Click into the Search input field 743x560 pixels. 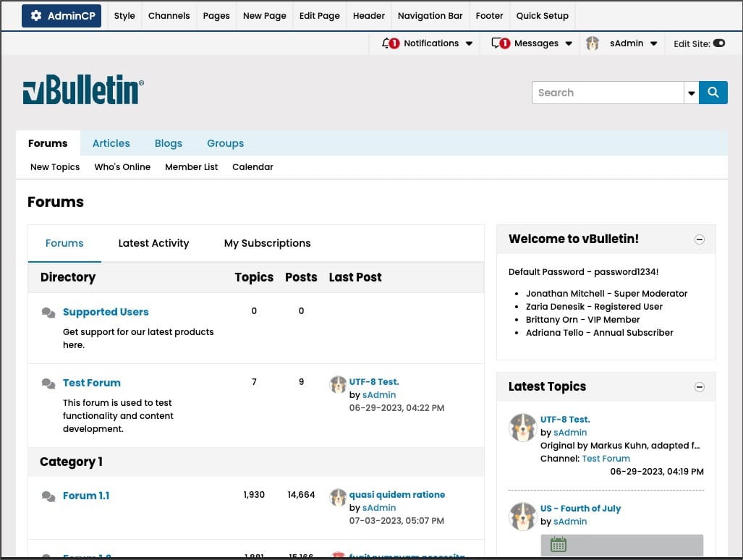tap(608, 93)
